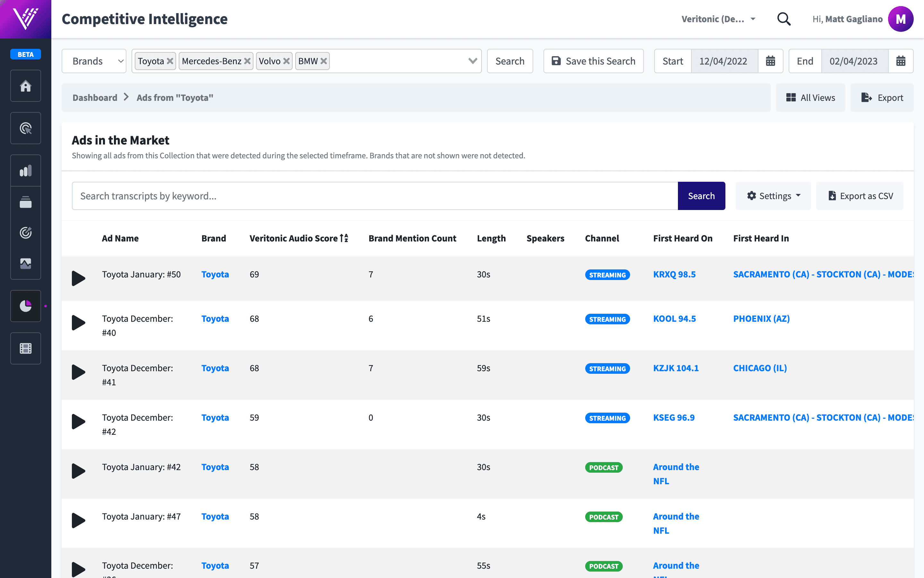Click STREAMING badge in January: #50 row
Image resolution: width=924 pixels, height=578 pixels.
(607, 275)
